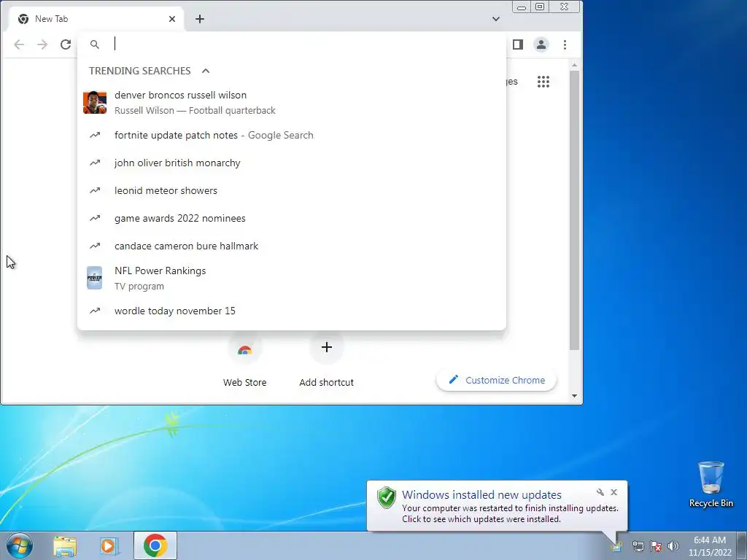The width and height of the screenshot is (747, 560).
Task: Open the Recycle Bin desktop icon
Action: pyautogui.click(x=711, y=484)
